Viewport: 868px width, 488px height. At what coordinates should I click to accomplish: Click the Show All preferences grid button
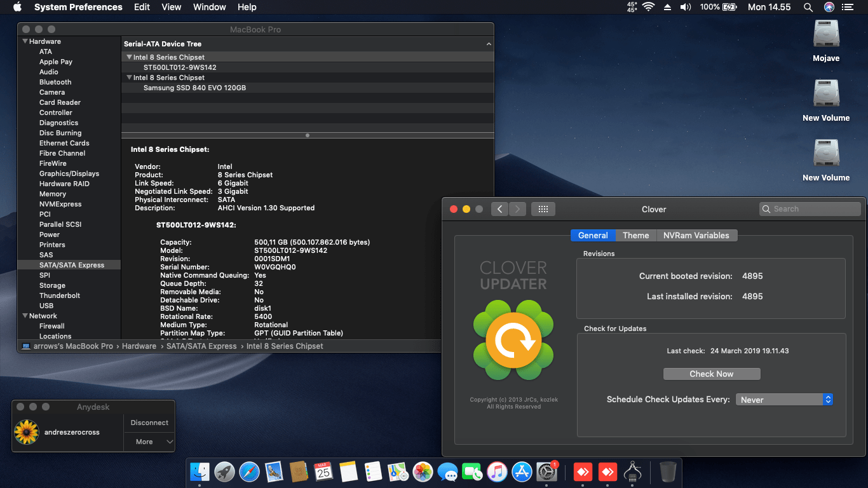[x=543, y=209]
